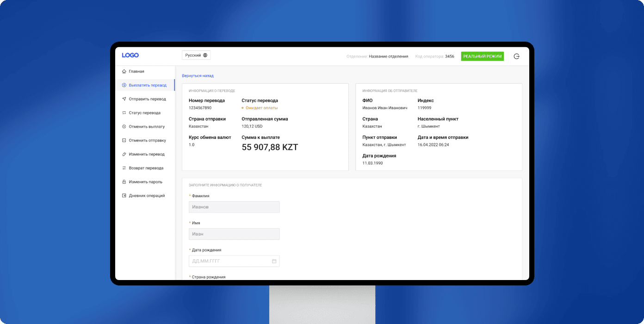Click the icon beside Дневник операций
Screen dimensions: 644x324
pyautogui.click(x=124, y=196)
